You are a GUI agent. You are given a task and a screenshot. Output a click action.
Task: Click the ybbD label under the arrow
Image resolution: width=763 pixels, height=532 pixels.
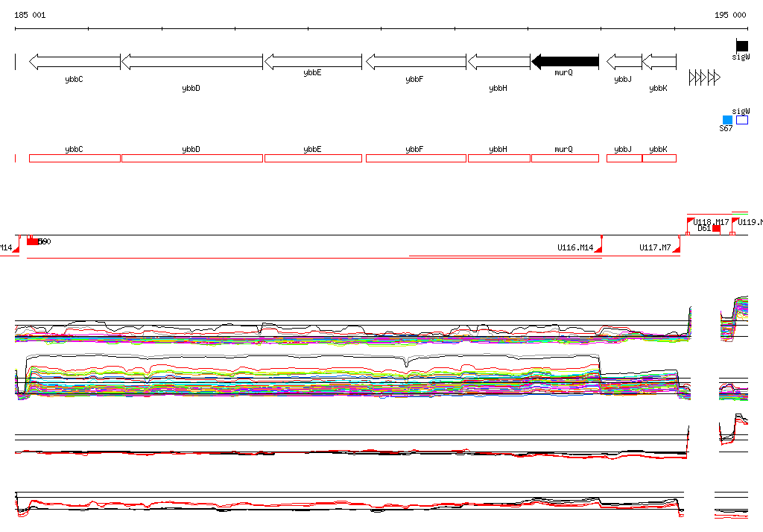coord(191,88)
